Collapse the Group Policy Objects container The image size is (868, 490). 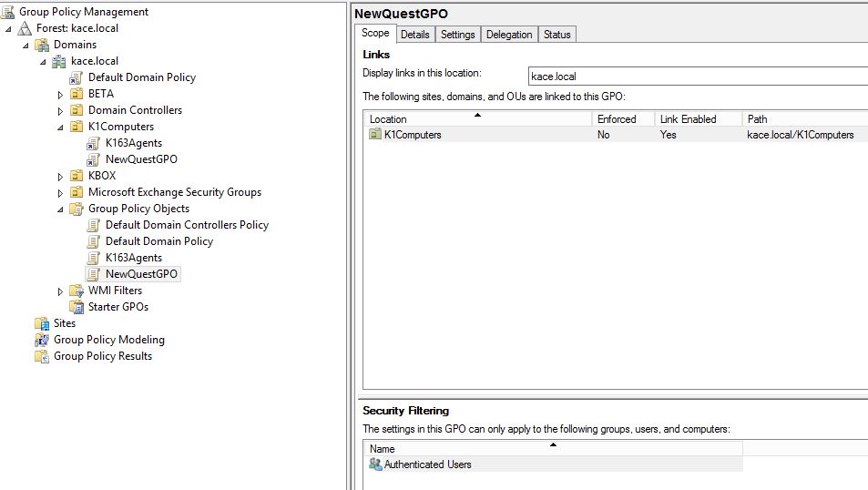pyautogui.click(x=60, y=209)
